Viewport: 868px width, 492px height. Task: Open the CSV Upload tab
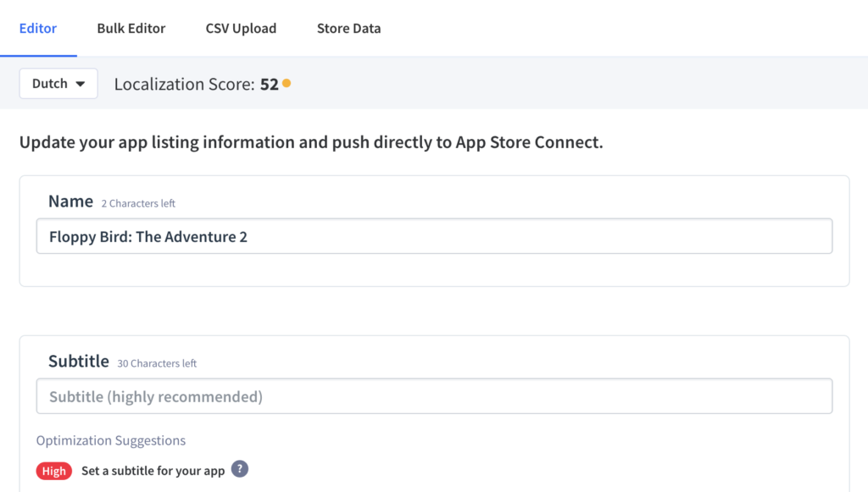click(x=241, y=28)
